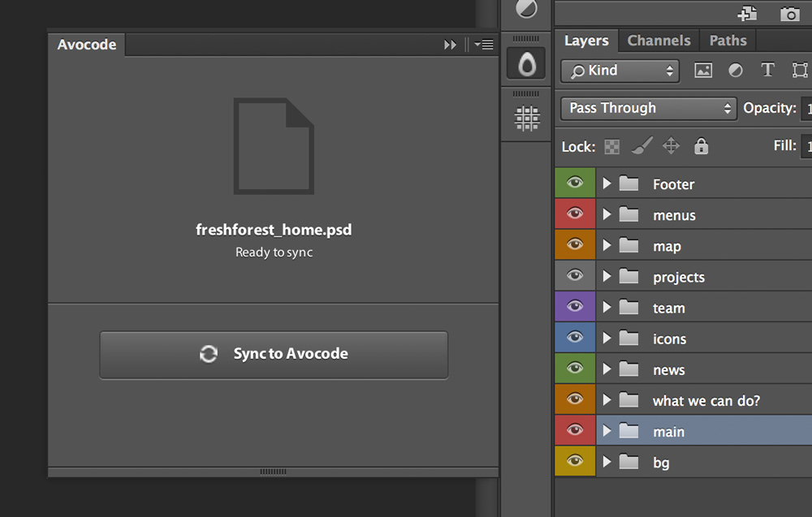Image resolution: width=812 pixels, height=517 pixels.
Task: Click the lock all padlock icon
Action: [702, 145]
